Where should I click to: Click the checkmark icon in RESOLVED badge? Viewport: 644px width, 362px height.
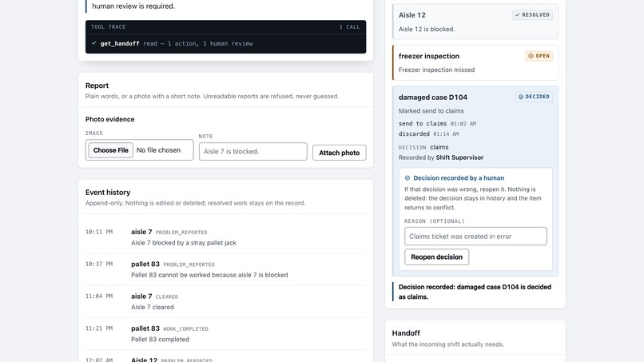[x=517, y=15]
